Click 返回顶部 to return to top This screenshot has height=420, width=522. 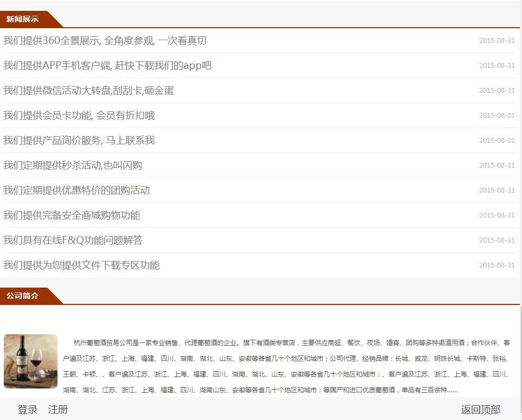tap(480, 410)
